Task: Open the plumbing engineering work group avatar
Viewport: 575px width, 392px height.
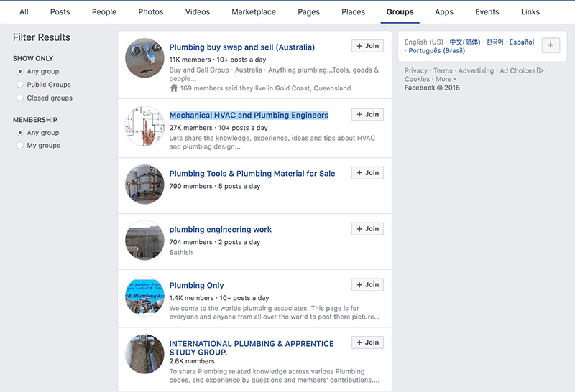Action: click(x=145, y=241)
